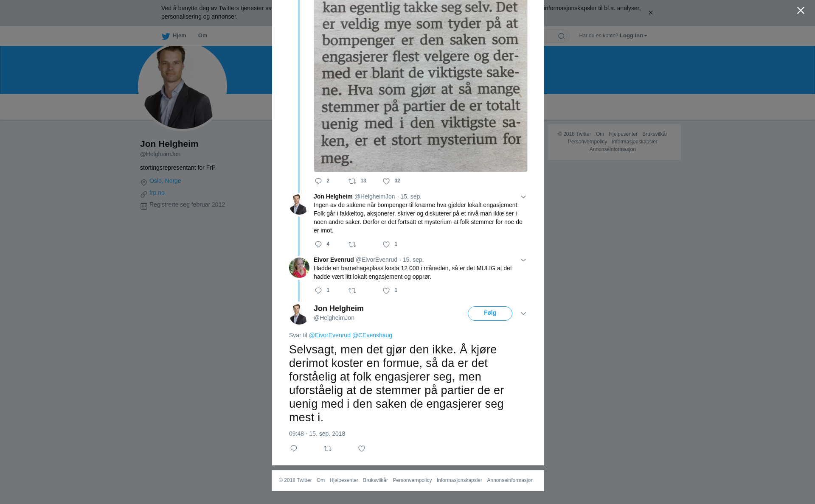Follow Jon Helgheim with the Følg button

pos(490,314)
